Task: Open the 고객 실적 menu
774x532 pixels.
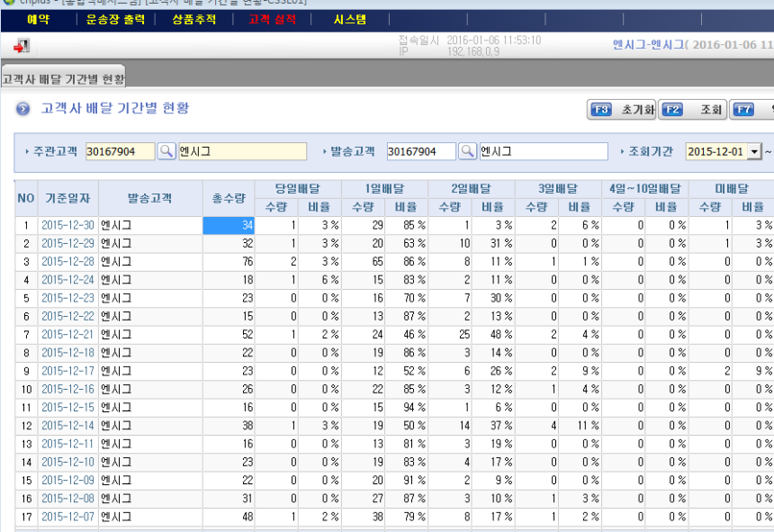Action: coord(272,20)
